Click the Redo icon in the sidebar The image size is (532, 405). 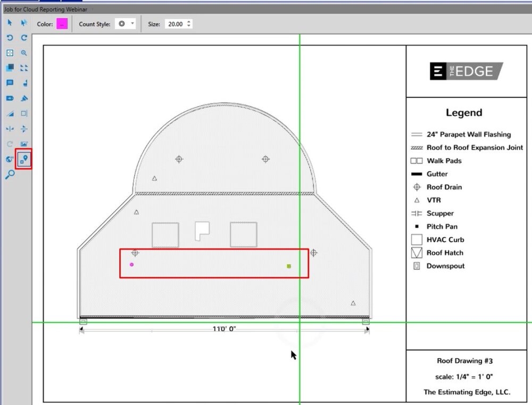coord(23,38)
